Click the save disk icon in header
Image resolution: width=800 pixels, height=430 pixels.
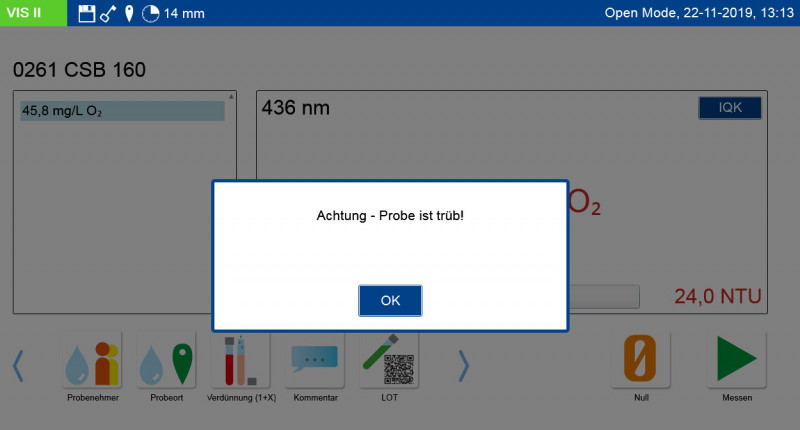pos(87,13)
